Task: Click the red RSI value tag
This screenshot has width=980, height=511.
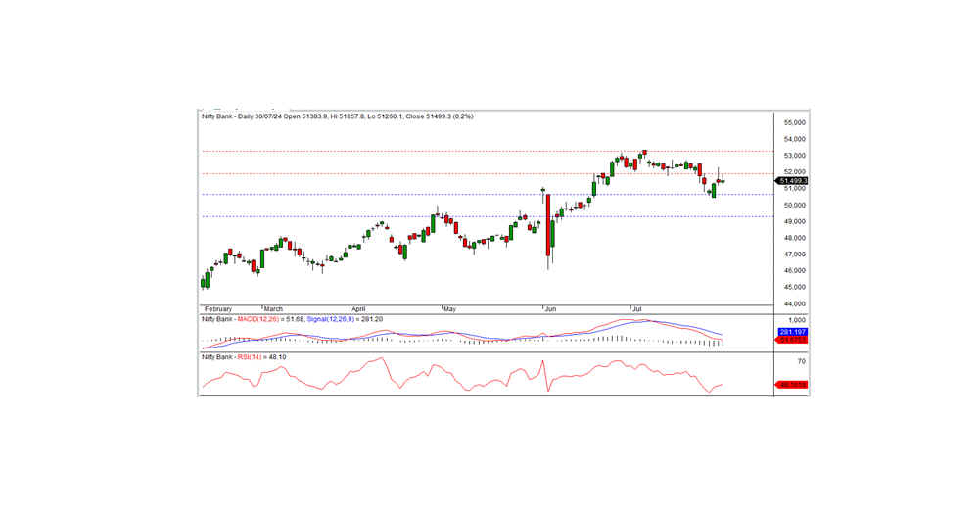Action: [792, 385]
